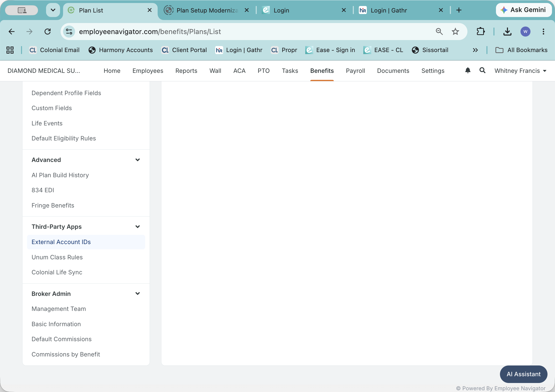Open Whitney Francis user dropdown
The image size is (555, 392).
[520, 71]
